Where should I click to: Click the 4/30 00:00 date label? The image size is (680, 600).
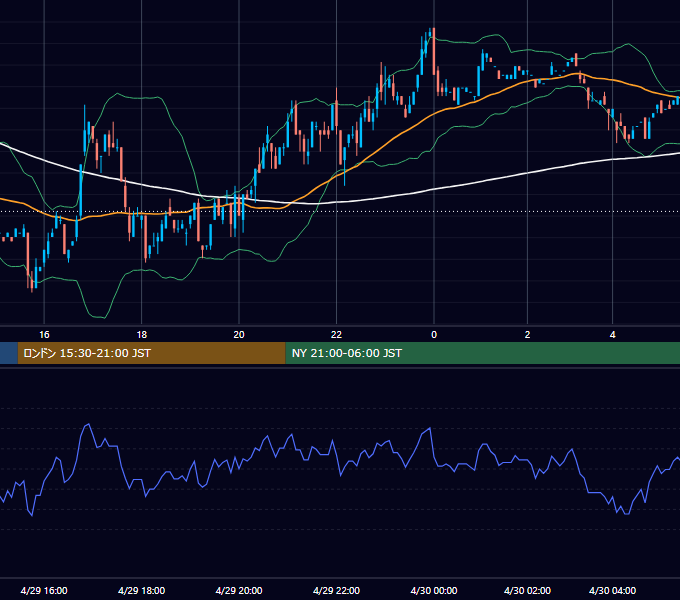click(x=434, y=590)
